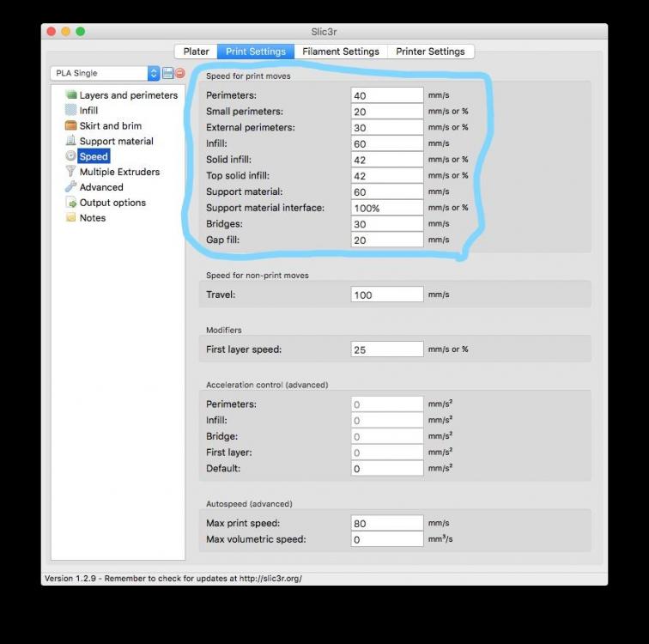This screenshot has height=644, width=649.
Task: Click the Speed clock icon
Action: click(x=70, y=156)
